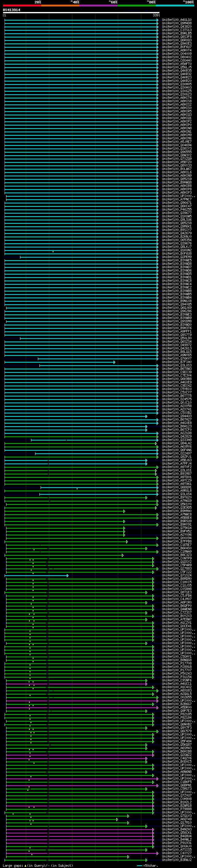Select label UniRef100_Q84LA2
Screen dimensions: 197x868
177,443
